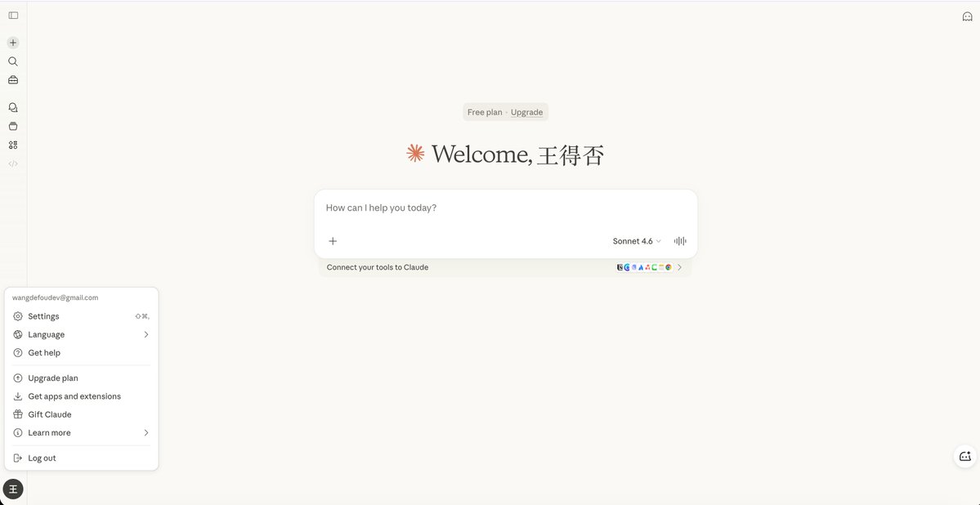980x505 pixels.
Task: Open Artifacts shapes icon in sidebar
Action: tap(13, 145)
